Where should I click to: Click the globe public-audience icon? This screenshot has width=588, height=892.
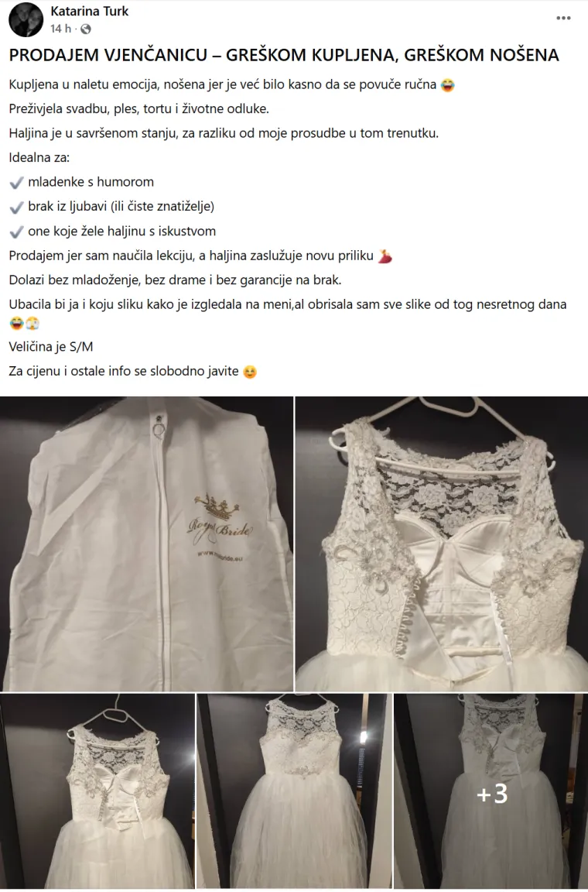point(86,29)
